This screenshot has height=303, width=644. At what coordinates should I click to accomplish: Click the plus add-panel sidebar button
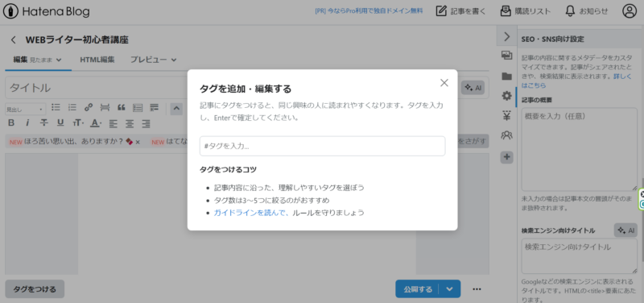click(x=507, y=156)
